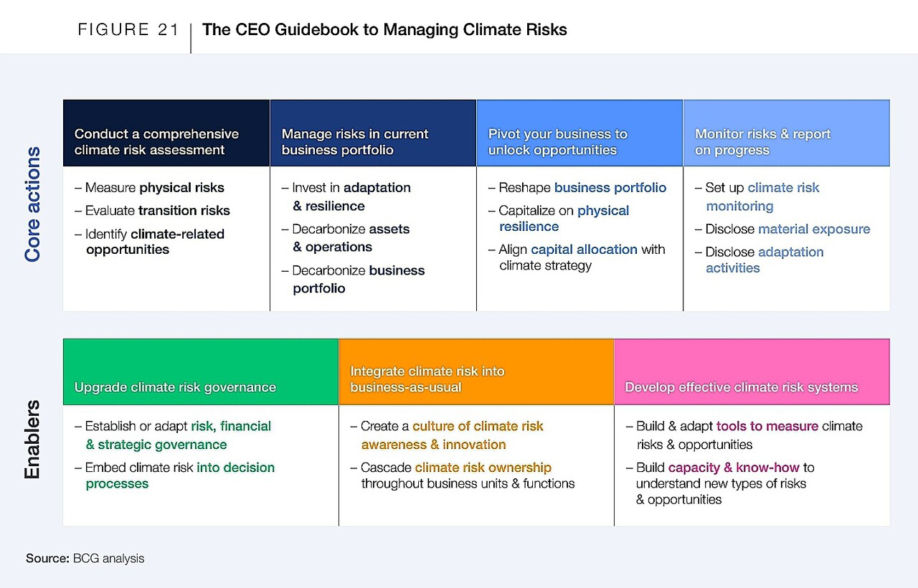Click the 'Conduct a comprehensive climate risk assessment' header
Image resolution: width=918 pixels, height=588 pixels.
click(x=156, y=141)
